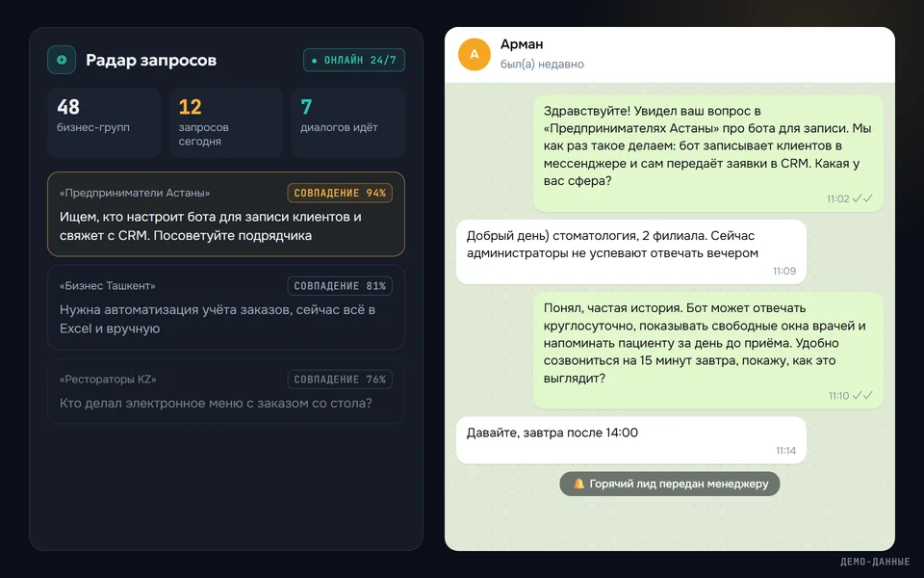
Task: Click the message starting Здравствуйте! Увидел ваш вопрос
Action: point(707,153)
